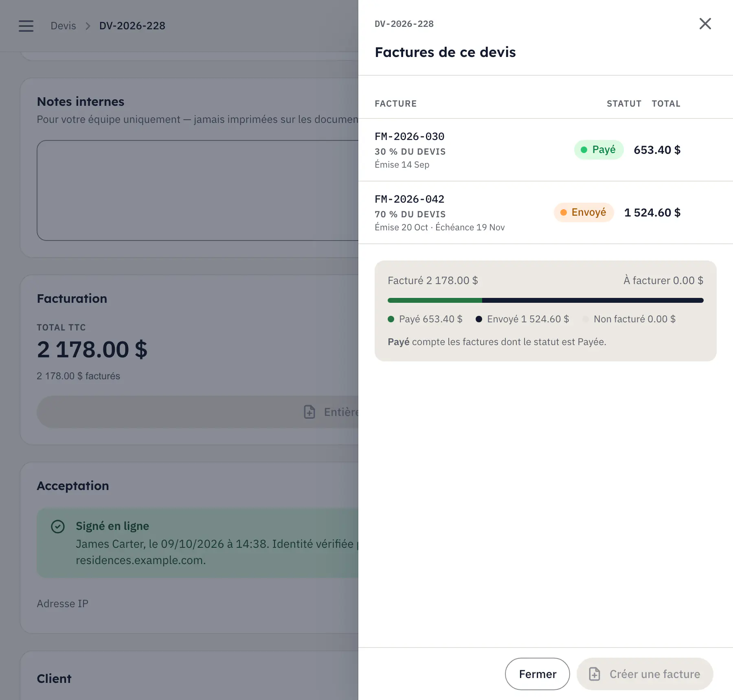Click the 2 178.00 $ TOTAL TTC amount
733x700 pixels.
92,349
